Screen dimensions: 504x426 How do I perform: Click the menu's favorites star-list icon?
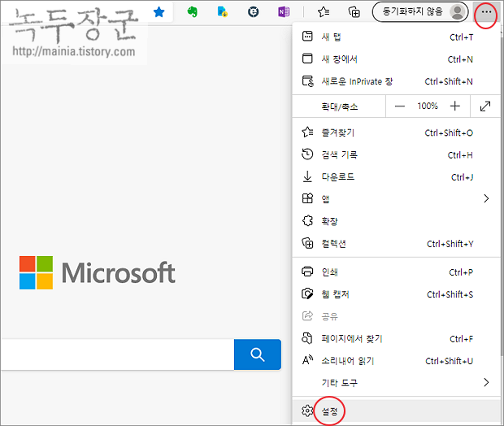307,132
